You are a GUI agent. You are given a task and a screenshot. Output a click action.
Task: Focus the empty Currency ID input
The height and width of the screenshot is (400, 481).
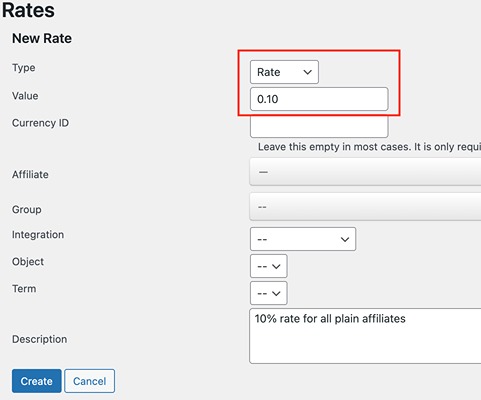(319, 126)
